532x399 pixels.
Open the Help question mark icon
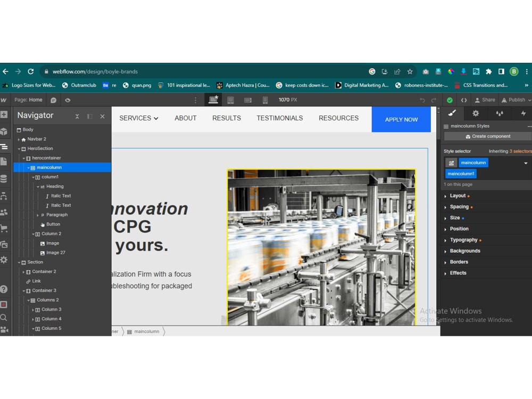pos(4,289)
